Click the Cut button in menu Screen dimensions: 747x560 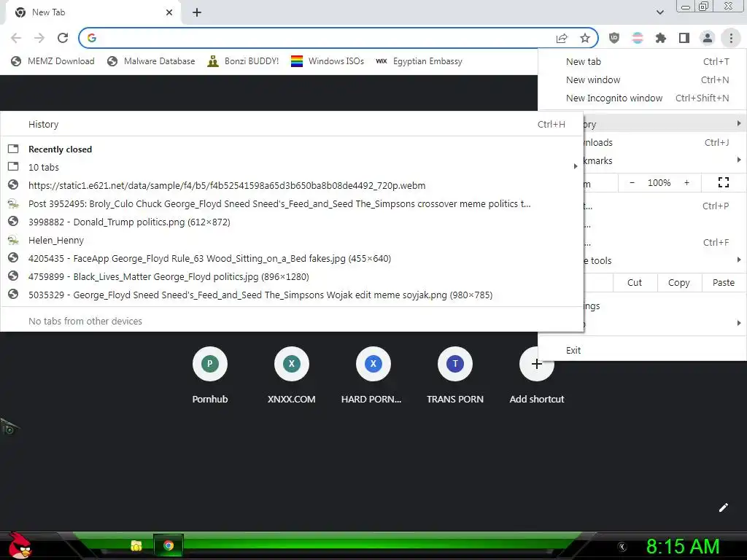[635, 282]
